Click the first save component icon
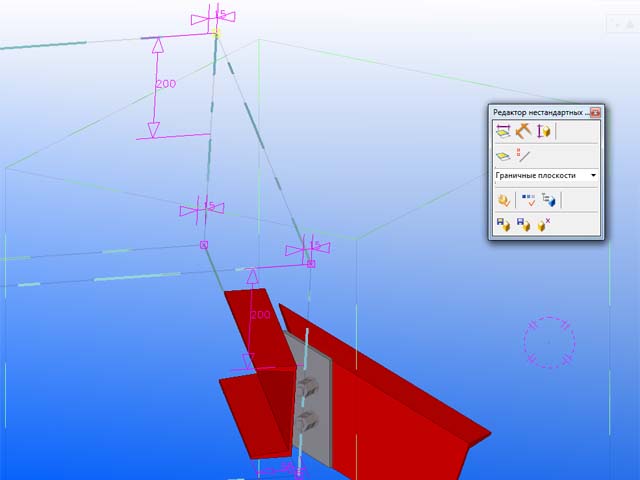Image resolution: width=640 pixels, height=480 pixels. click(504, 226)
